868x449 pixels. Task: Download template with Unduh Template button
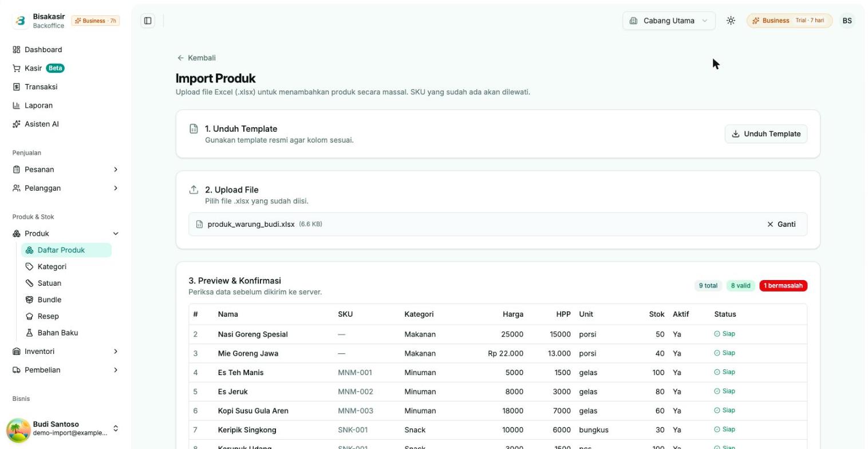point(766,134)
